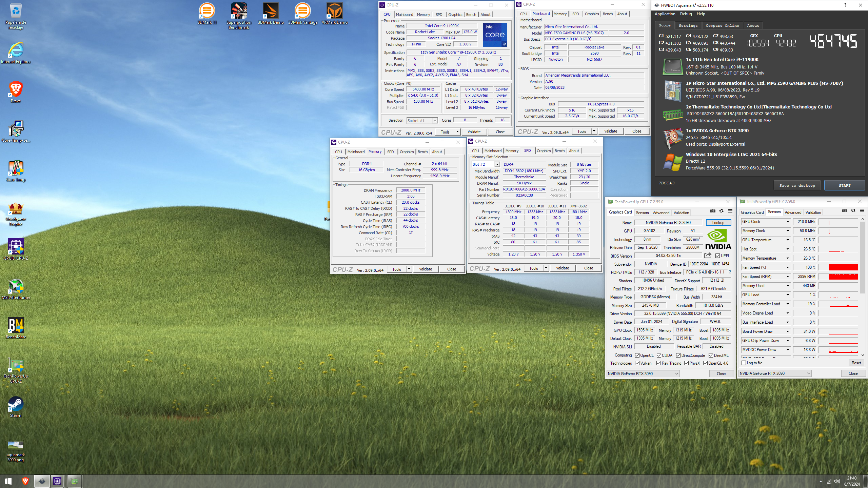Viewport: 868px width, 488px height.
Task: Launch 3DMark Demo desktop shortcut
Action: point(271,14)
